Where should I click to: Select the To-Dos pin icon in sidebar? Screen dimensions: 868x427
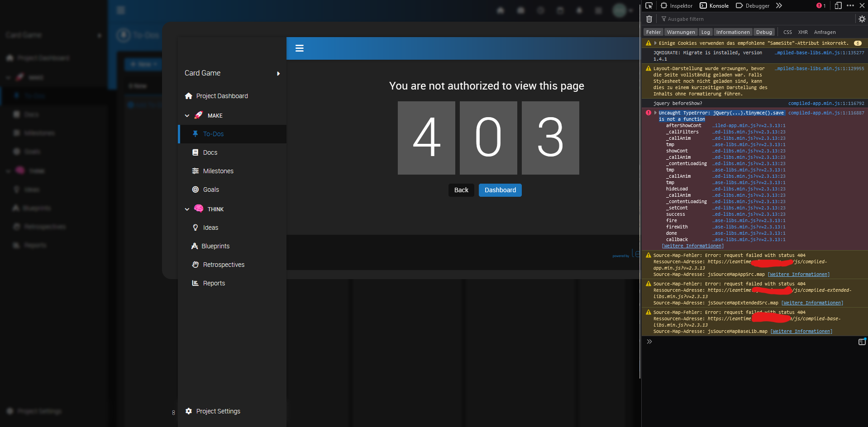point(195,134)
